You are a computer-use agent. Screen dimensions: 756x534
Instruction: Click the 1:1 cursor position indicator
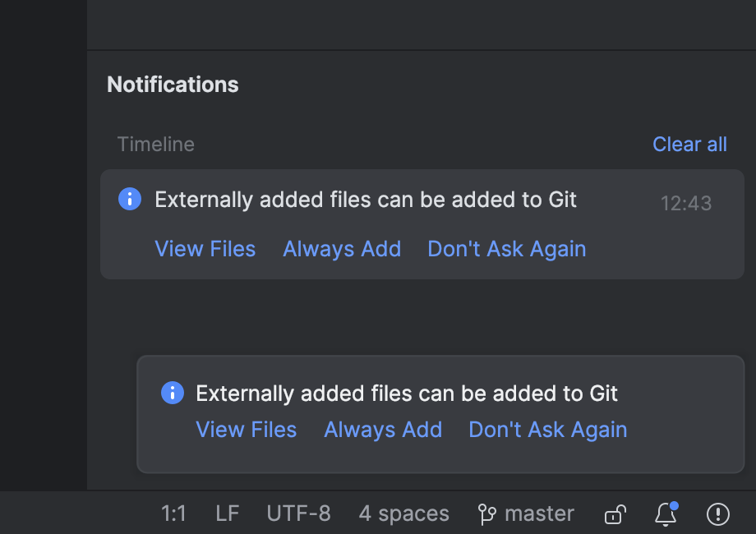173,513
